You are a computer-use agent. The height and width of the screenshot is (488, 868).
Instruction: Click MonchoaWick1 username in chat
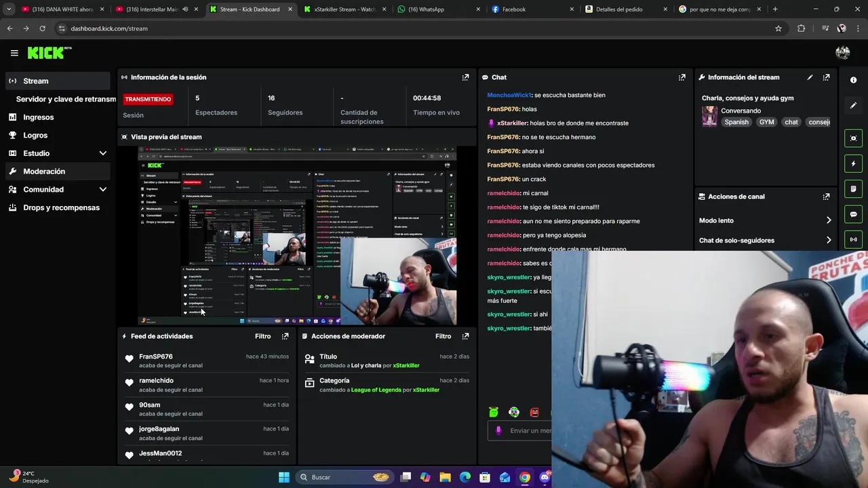[x=509, y=95]
